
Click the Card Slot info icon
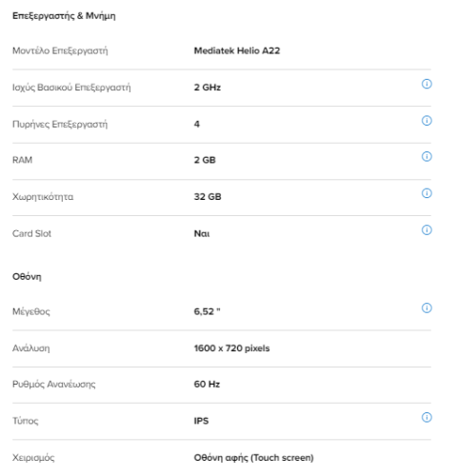point(427,230)
